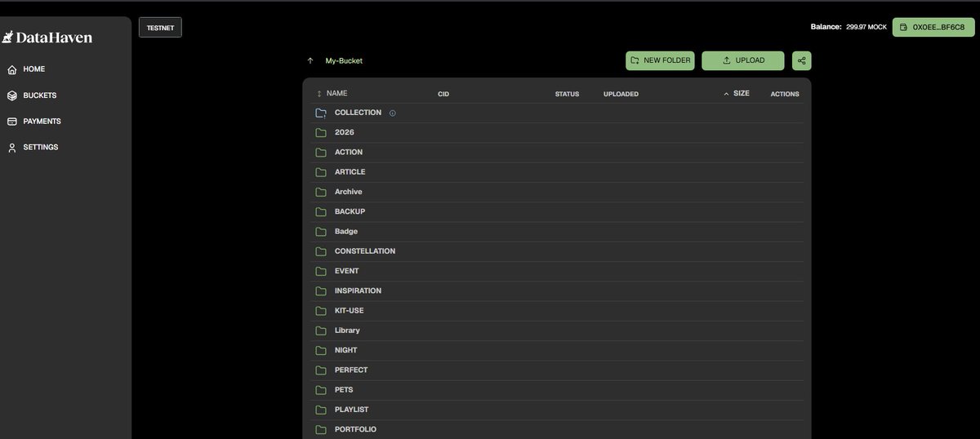This screenshot has height=439, width=980.
Task: Click the 2026 folder icon
Action: pos(321,132)
